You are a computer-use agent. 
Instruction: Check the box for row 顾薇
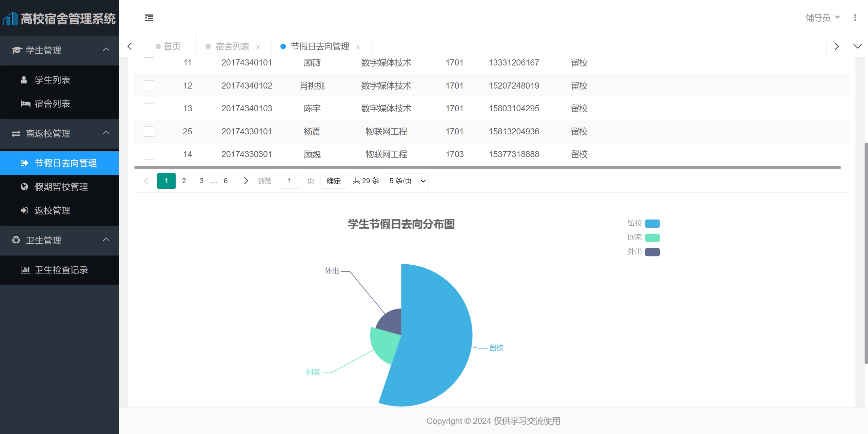point(149,63)
